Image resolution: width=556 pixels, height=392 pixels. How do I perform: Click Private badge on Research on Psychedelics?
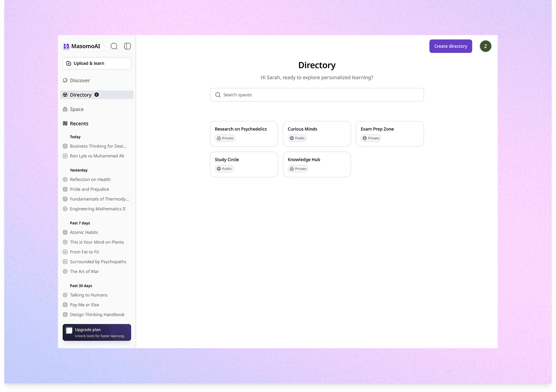point(225,138)
